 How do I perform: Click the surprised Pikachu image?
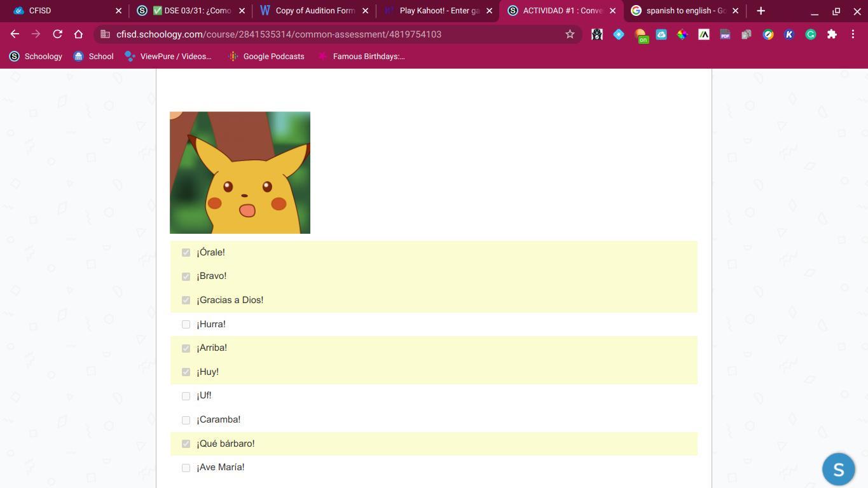(x=240, y=173)
